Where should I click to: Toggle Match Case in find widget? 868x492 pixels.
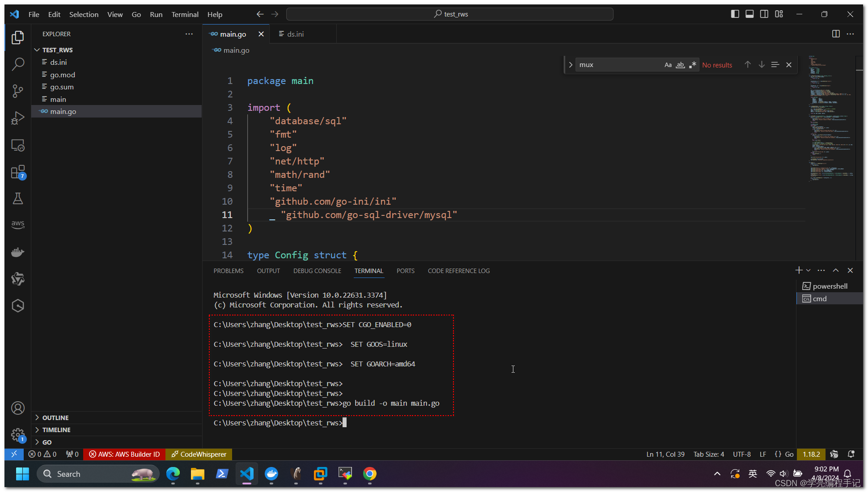668,65
